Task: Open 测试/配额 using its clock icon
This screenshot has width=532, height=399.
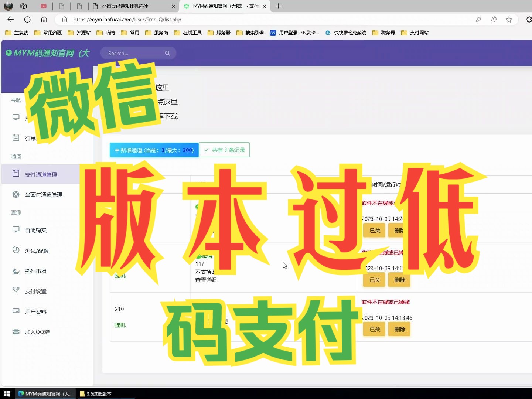Action: (x=16, y=250)
